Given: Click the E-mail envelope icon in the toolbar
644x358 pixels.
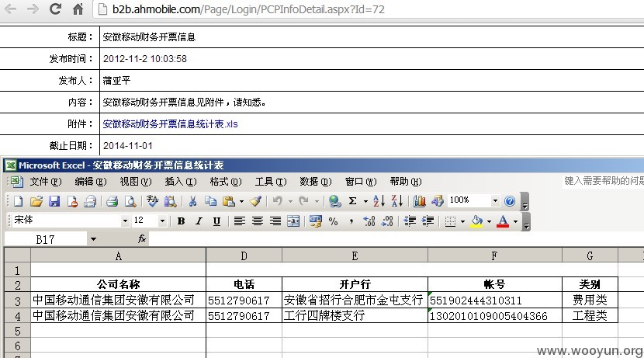Looking at the screenshot, I should (90, 201).
